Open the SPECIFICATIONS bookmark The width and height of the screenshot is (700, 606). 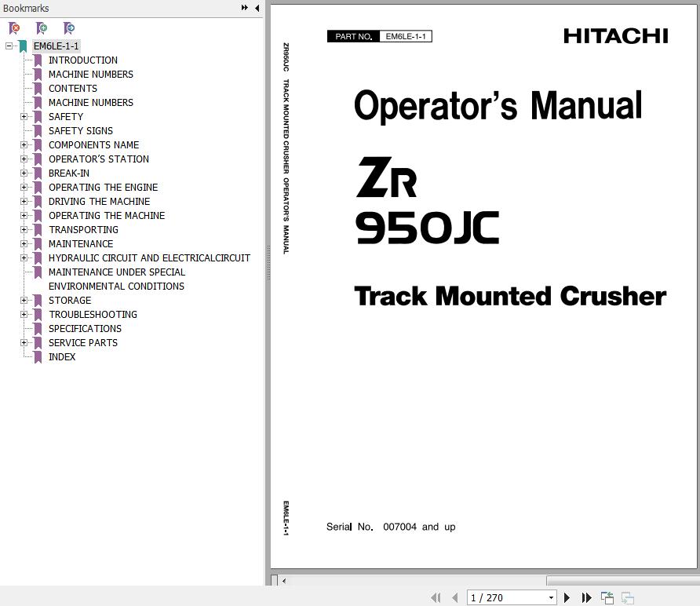pyautogui.click(x=85, y=329)
